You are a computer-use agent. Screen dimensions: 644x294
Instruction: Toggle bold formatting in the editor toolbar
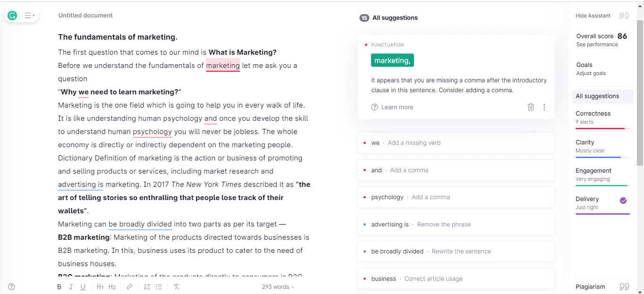pyautogui.click(x=59, y=286)
